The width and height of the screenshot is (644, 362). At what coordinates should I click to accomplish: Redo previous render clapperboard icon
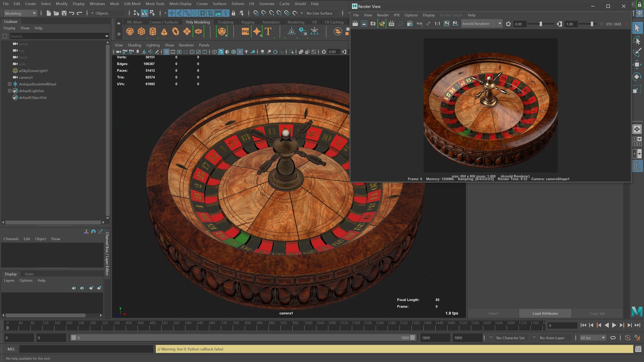coord(355,24)
